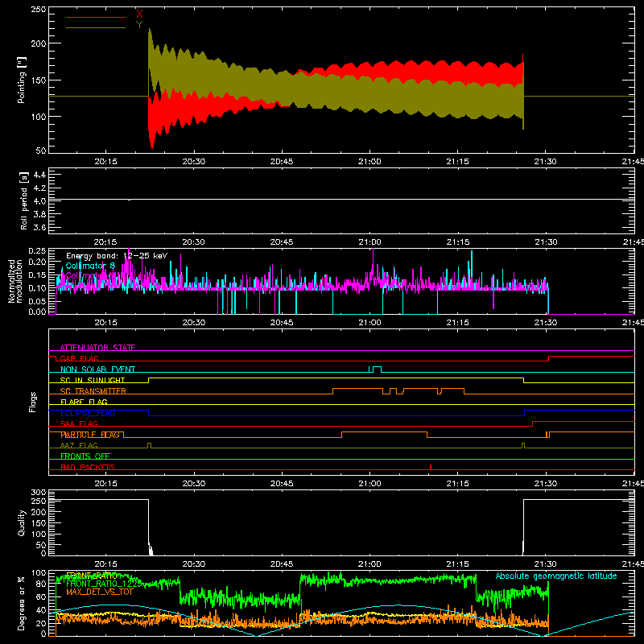Viewport: 644px width, 644px height.
Task: Click the 'Degrees or %' axis title
Action: coord(22,603)
